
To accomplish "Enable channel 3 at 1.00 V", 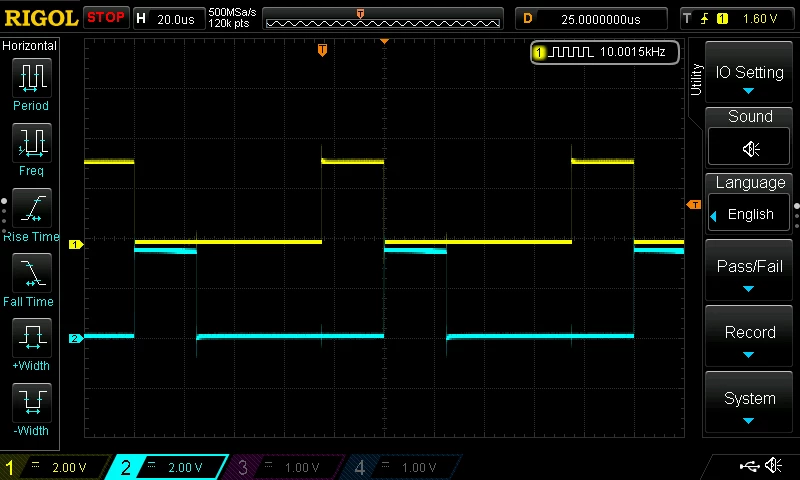I will point(286,467).
